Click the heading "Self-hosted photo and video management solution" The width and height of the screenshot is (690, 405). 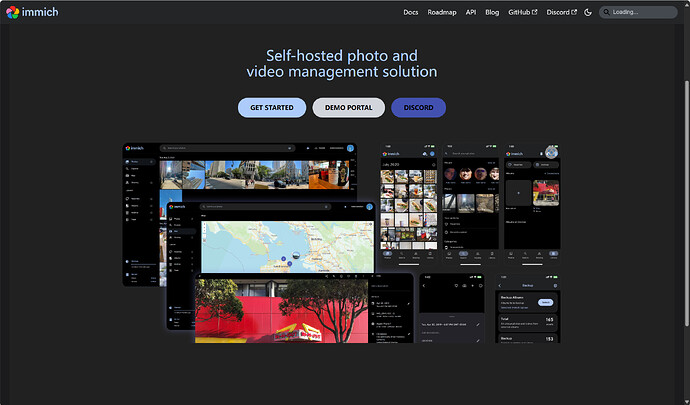coord(342,63)
